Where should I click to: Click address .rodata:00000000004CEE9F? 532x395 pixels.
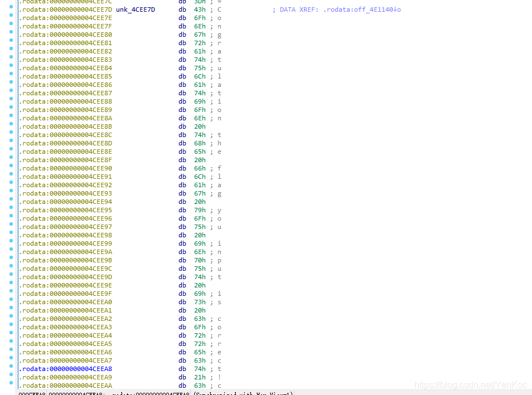coord(65,294)
